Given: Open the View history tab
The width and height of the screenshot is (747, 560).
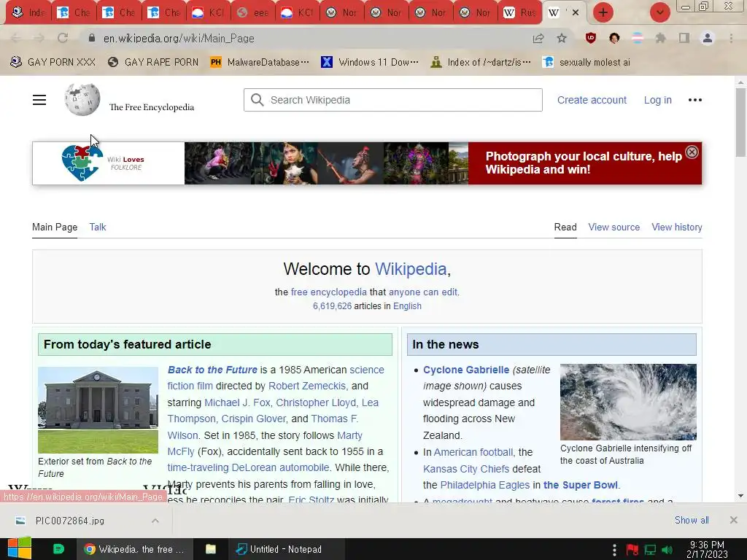Looking at the screenshot, I should [676, 227].
